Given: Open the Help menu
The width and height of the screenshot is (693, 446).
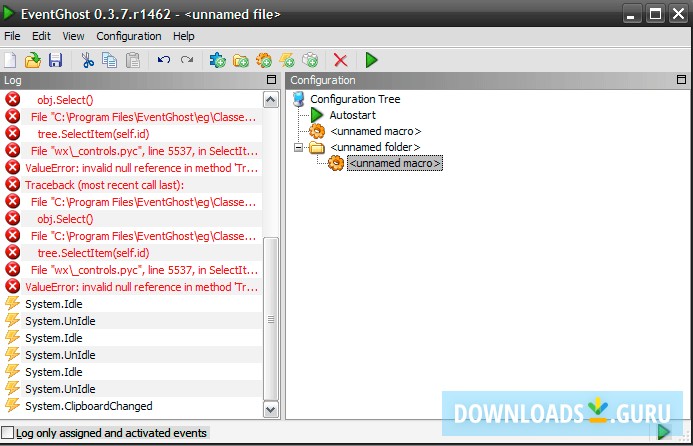Looking at the screenshot, I should point(183,36).
